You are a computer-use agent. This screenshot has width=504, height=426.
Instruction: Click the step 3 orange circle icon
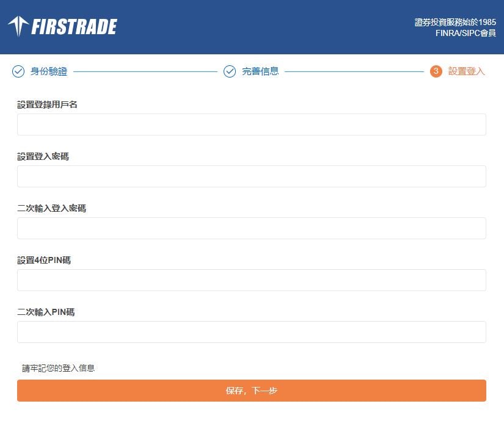436,71
